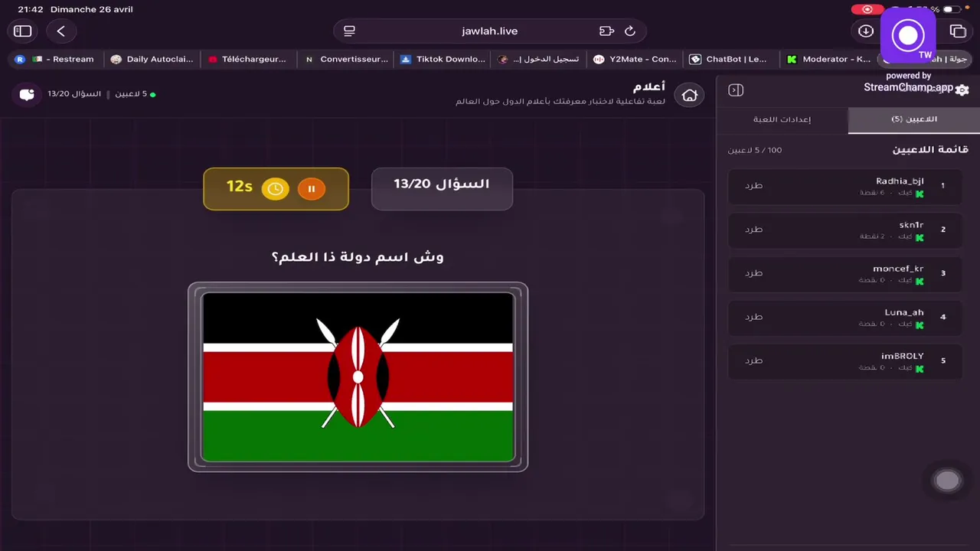The image size is (980, 551).
Task: Open the extensions icon in address bar
Action: pyautogui.click(x=606, y=31)
